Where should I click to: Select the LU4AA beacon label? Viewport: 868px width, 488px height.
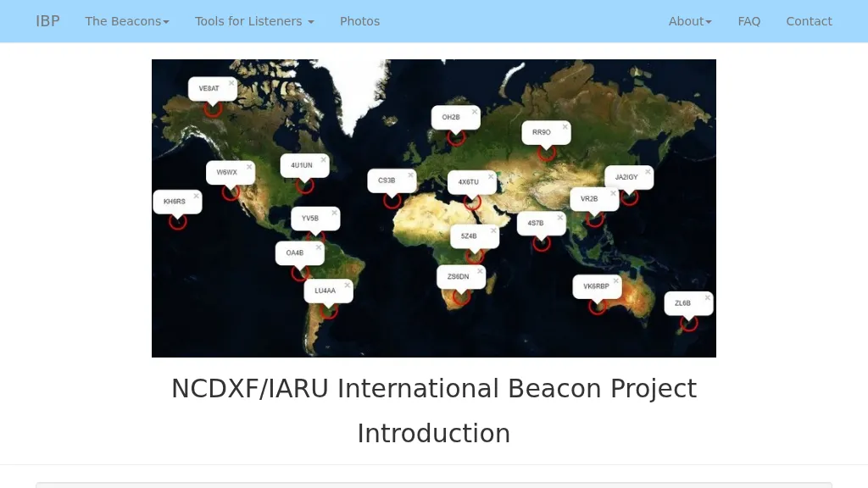click(x=325, y=291)
